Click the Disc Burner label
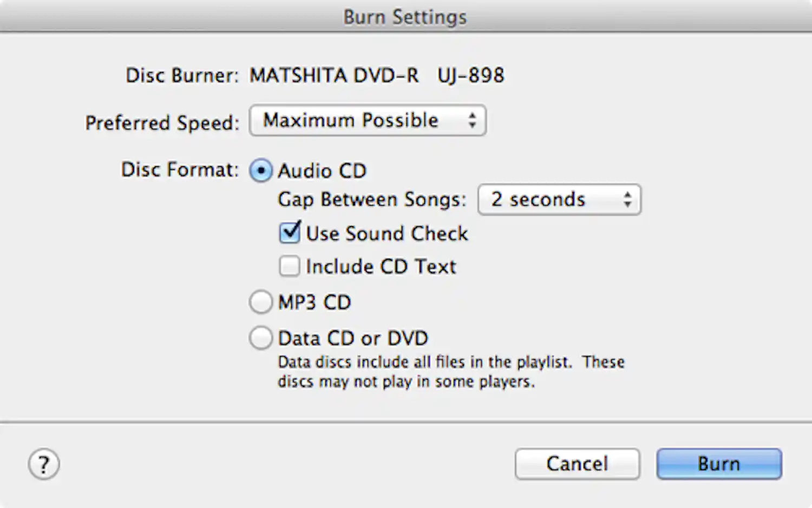The image size is (812, 508). click(x=182, y=75)
